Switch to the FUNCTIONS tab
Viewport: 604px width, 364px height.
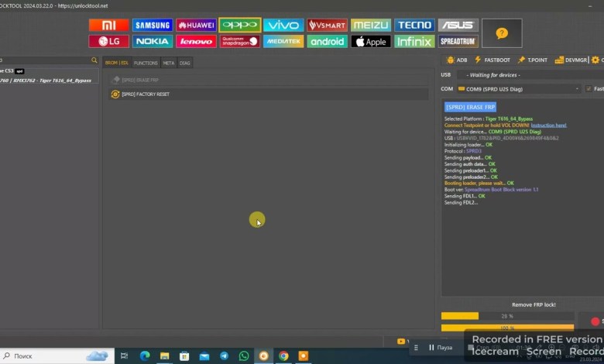(146, 63)
